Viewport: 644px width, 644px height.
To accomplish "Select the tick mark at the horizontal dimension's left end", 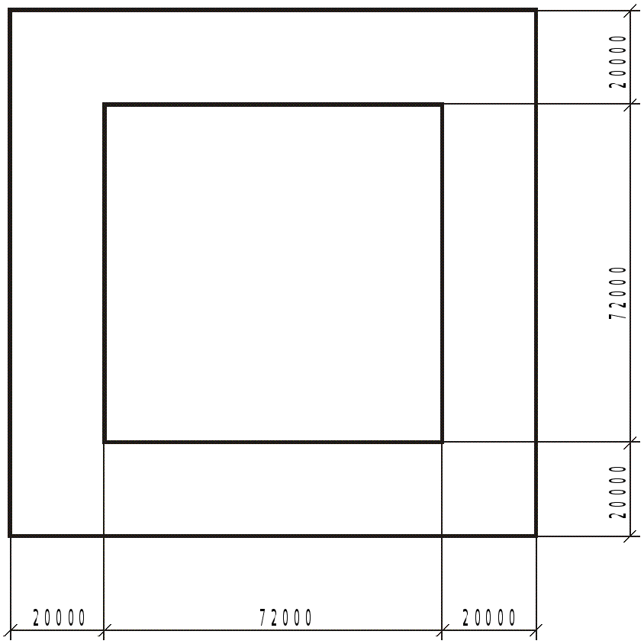I will pos(10,630).
